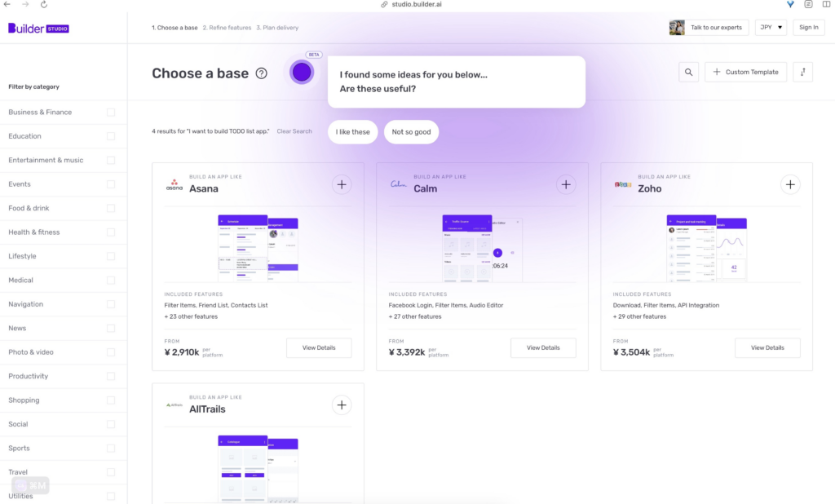Screen dimensions: 835x504
Task: Click the purple AI assistant orb
Action: [x=302, y=72]
